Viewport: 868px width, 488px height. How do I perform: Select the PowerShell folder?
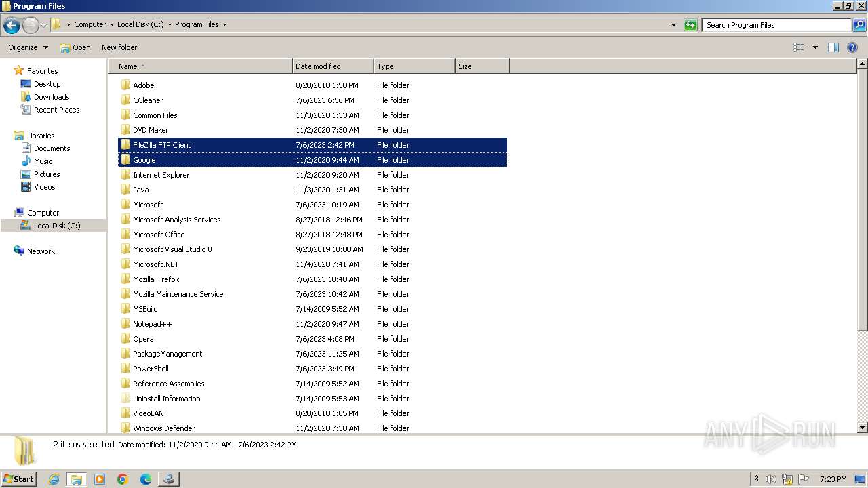click(x=313, y=369)
